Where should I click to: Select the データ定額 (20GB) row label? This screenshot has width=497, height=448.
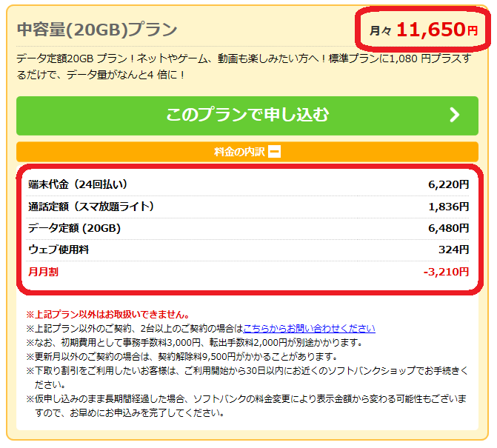click(x=74, y=228)
